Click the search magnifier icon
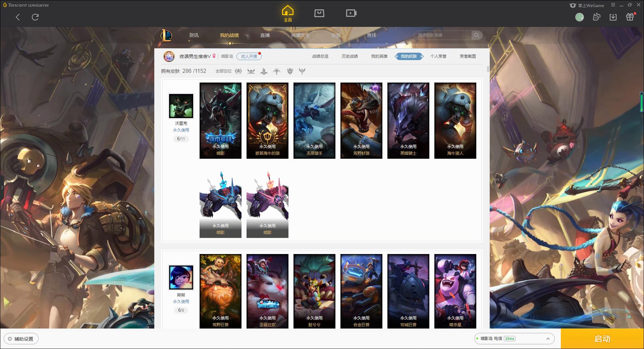 477,35
